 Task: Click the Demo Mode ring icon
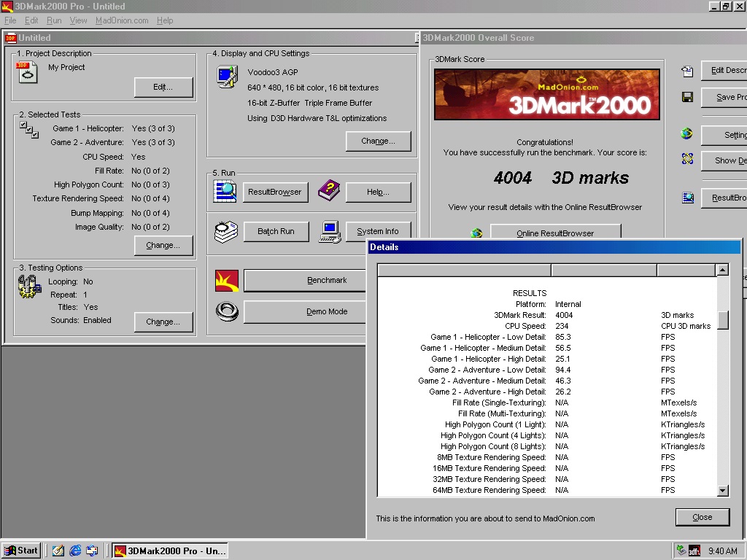(227, 312)
